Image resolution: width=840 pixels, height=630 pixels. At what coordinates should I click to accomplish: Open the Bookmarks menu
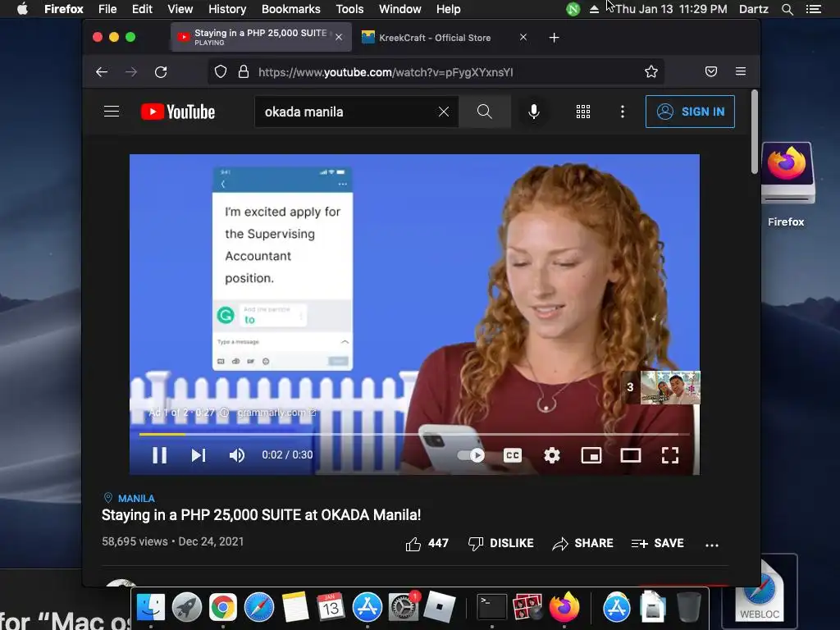pyautogui.click(x=291, y=9)
